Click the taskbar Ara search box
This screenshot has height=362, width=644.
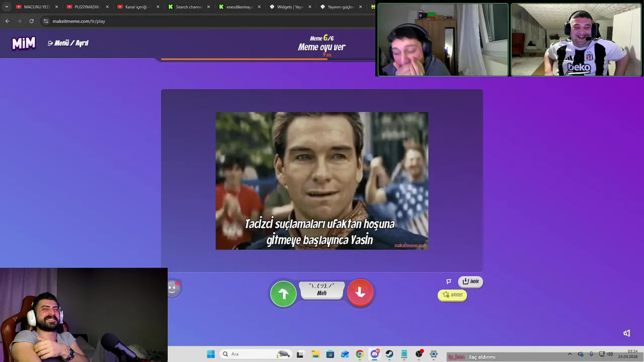click(257, 354)
